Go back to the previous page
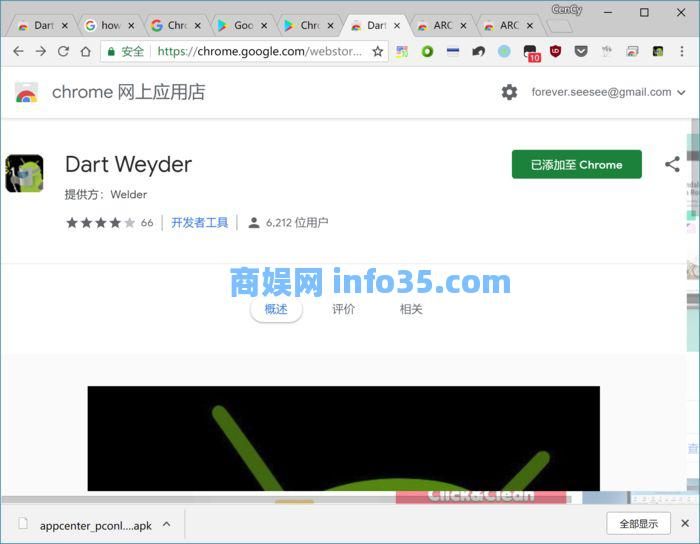 17,51
